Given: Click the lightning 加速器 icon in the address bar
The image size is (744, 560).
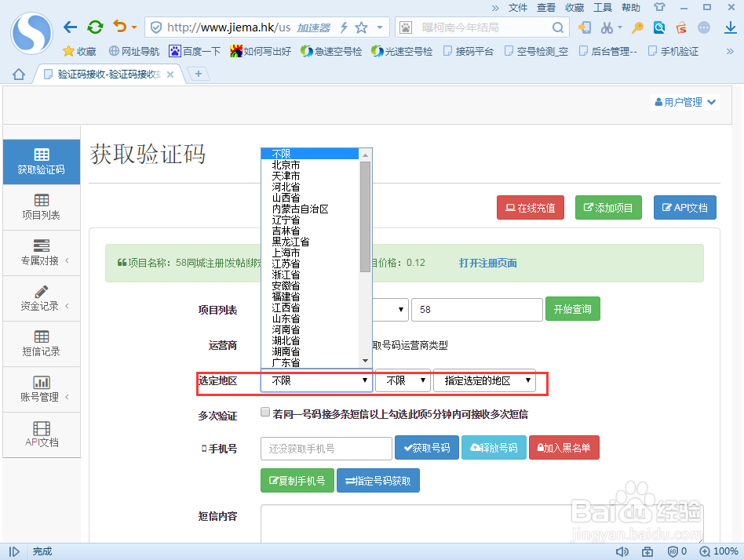Looking at the screenshot, I should (x=344, y=26).
